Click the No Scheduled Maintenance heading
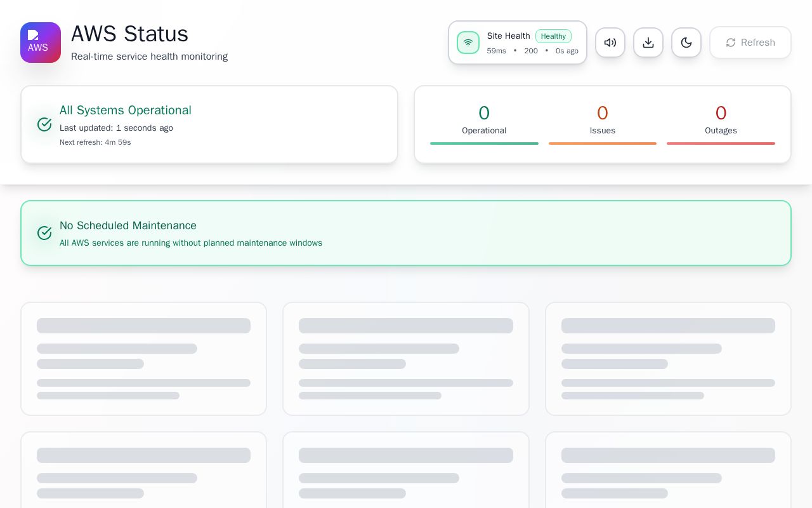The image size is (812, 508). coord(128,225)
